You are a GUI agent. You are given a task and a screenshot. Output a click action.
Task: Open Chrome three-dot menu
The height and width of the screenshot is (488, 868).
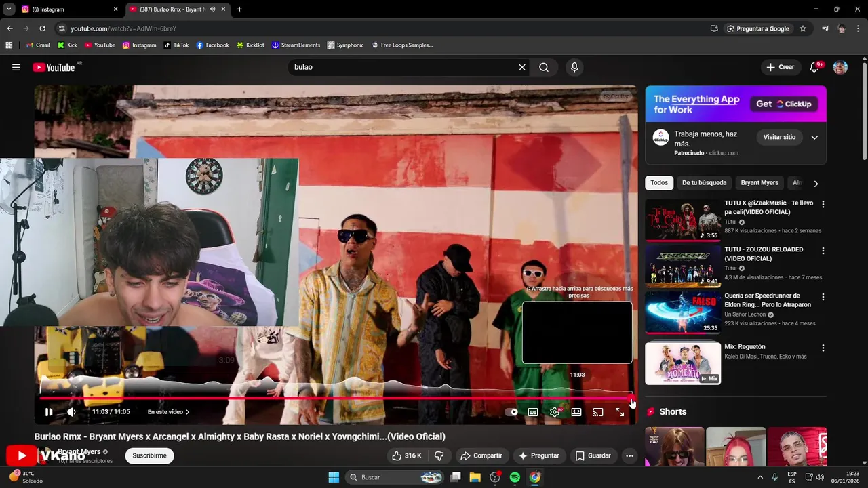pos(858,28)
